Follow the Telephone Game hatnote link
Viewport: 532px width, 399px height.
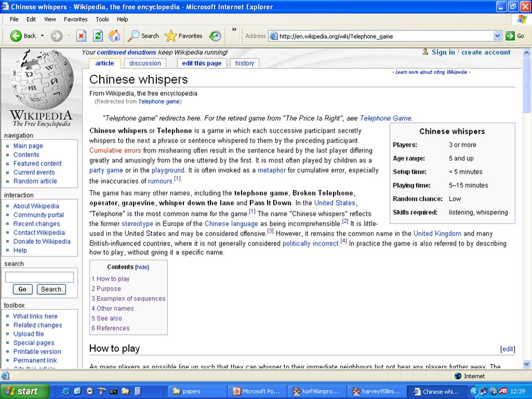pyautogui.click(x=386, y=118)
